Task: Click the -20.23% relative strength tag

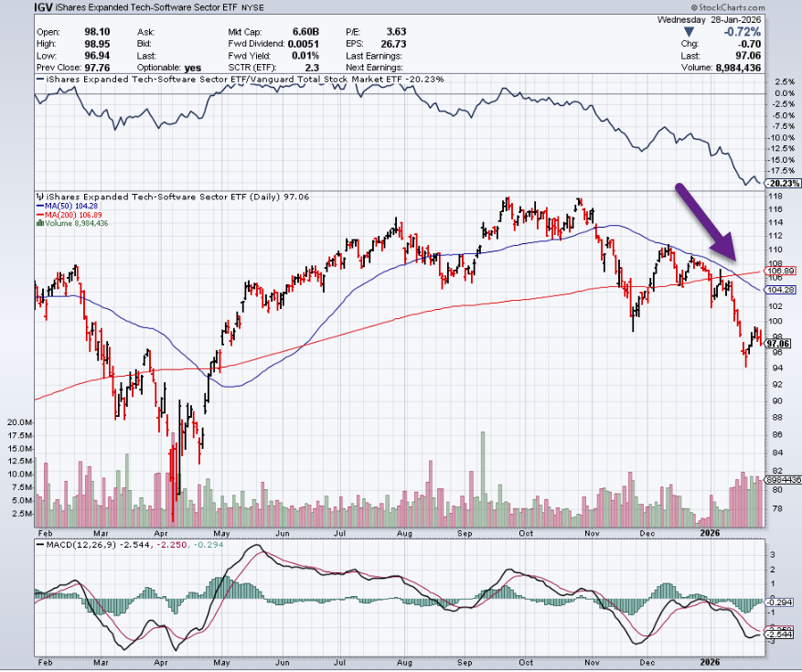Action: [782, 184]
